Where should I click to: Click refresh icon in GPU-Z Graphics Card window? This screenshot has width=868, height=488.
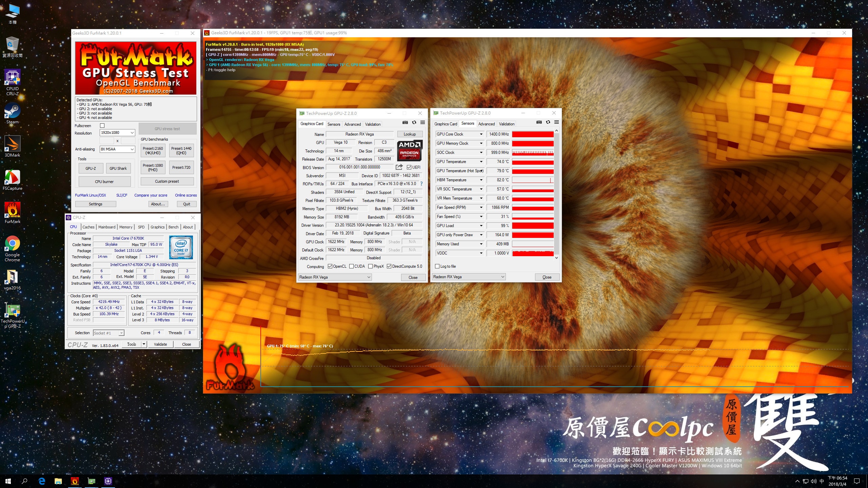click(x=414, y=122)
